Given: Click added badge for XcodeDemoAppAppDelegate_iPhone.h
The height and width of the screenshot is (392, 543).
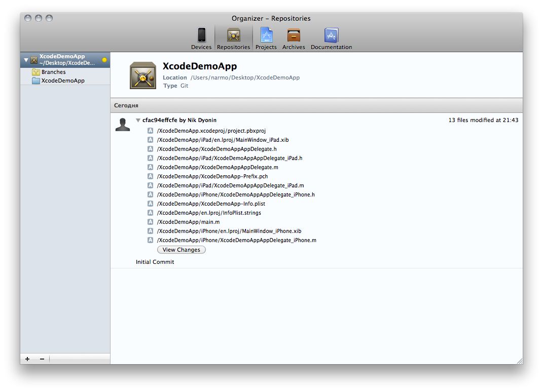Looking at the screenshot, I should click(x=150, y=194).
